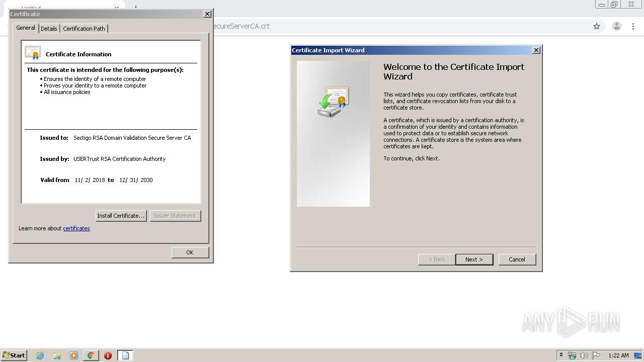
Task: Click the Show Desktop tray button
Action: [x=638, y=355]
